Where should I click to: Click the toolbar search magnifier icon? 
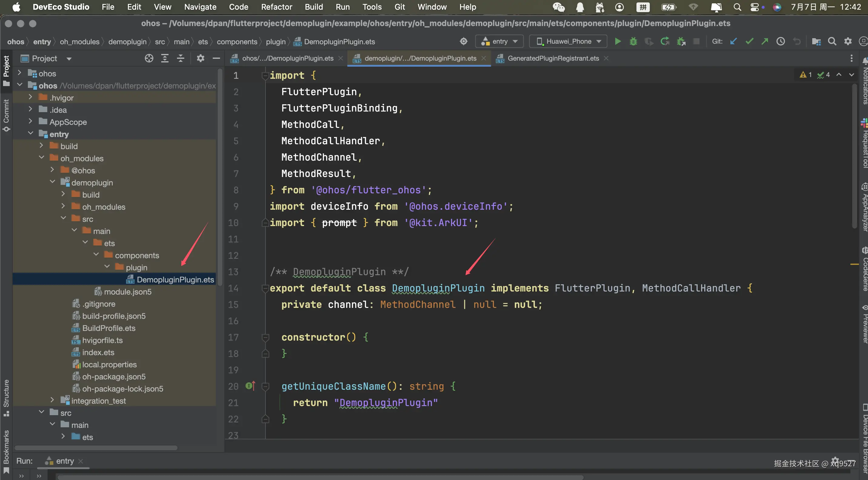pos(832,42)
